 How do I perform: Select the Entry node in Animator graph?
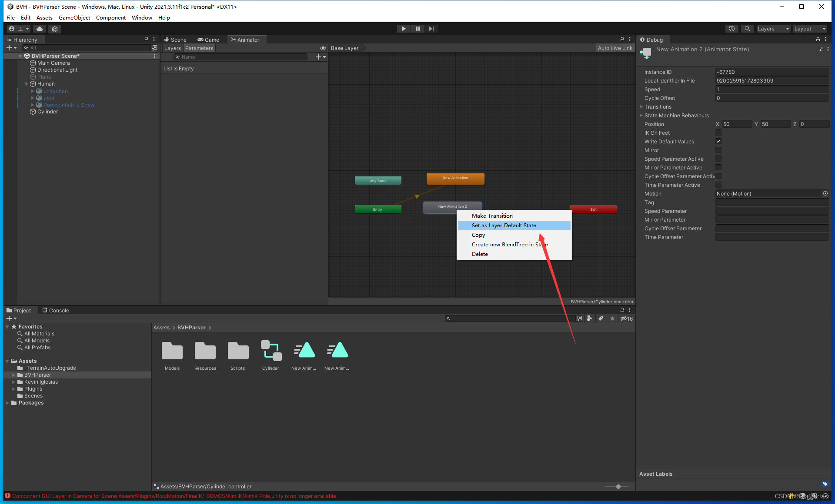[378, 209]
